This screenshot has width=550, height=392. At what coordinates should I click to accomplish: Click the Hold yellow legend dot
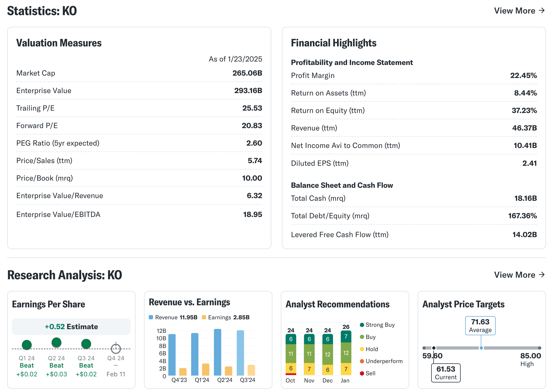click(362, 349)
